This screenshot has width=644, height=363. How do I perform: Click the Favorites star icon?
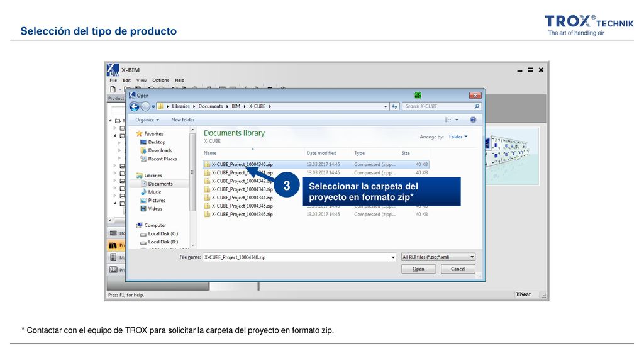pos(139,134)
